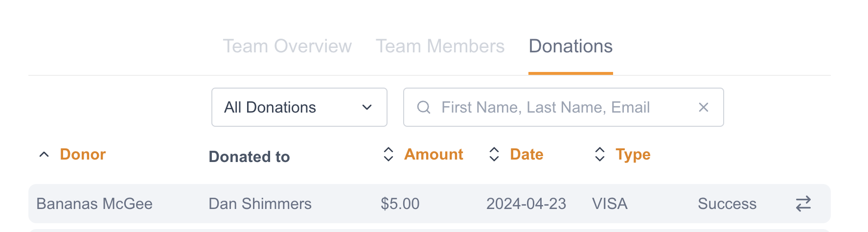Toggle the Donor sort arrow icon
The image size is (868, 232).
tap(44, 155)
